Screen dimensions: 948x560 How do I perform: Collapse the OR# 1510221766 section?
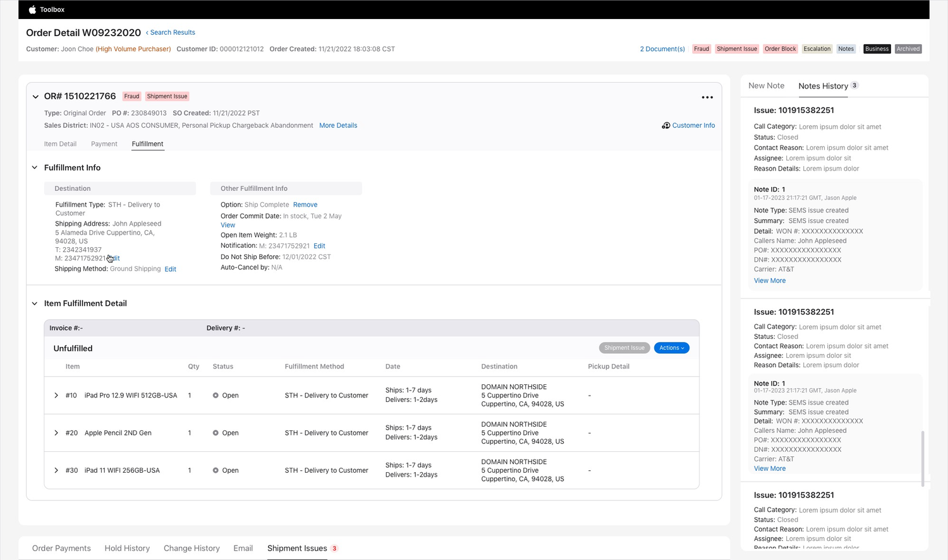[x=35, y=97]
